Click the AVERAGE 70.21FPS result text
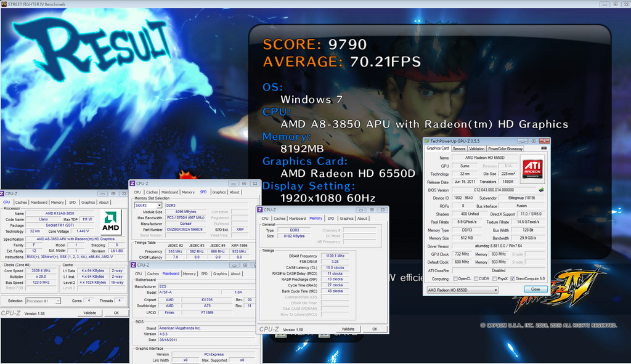 [341, 62]
